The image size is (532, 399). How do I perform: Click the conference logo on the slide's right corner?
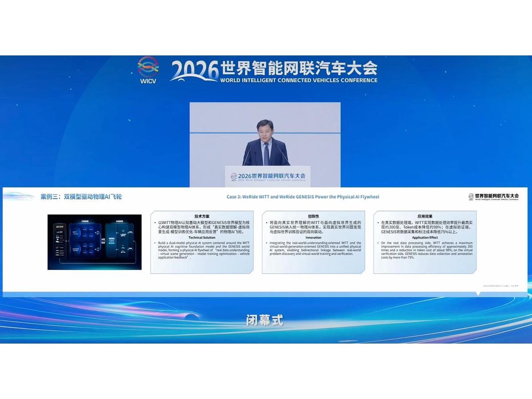click(x=493, y=196)
